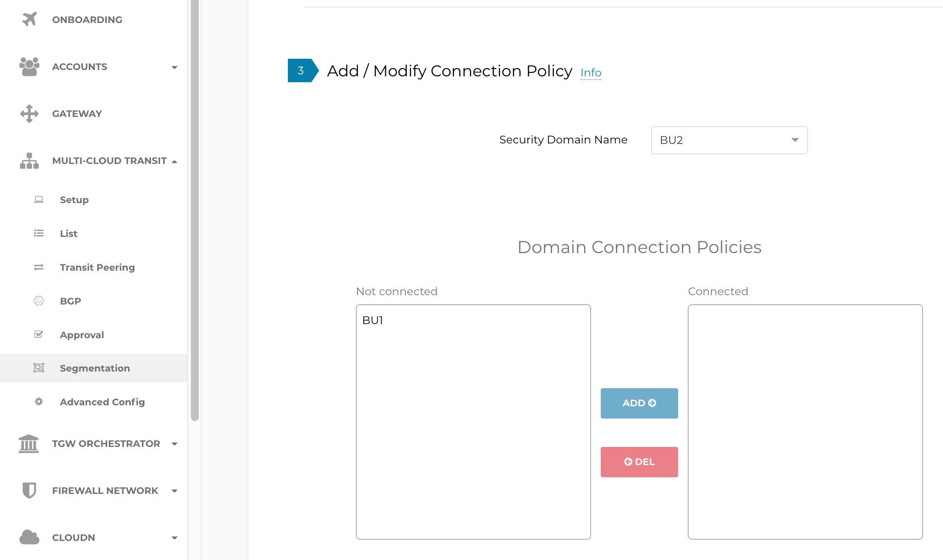Open the Info link
This screenshot has width=943, height=560.
point(590,72)
